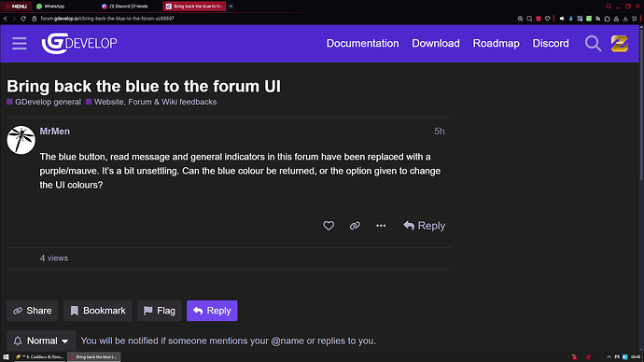Screen dimensions: 644x362
Task: Open the forum hamburger sidebar menu
Action: click(20, 43)
